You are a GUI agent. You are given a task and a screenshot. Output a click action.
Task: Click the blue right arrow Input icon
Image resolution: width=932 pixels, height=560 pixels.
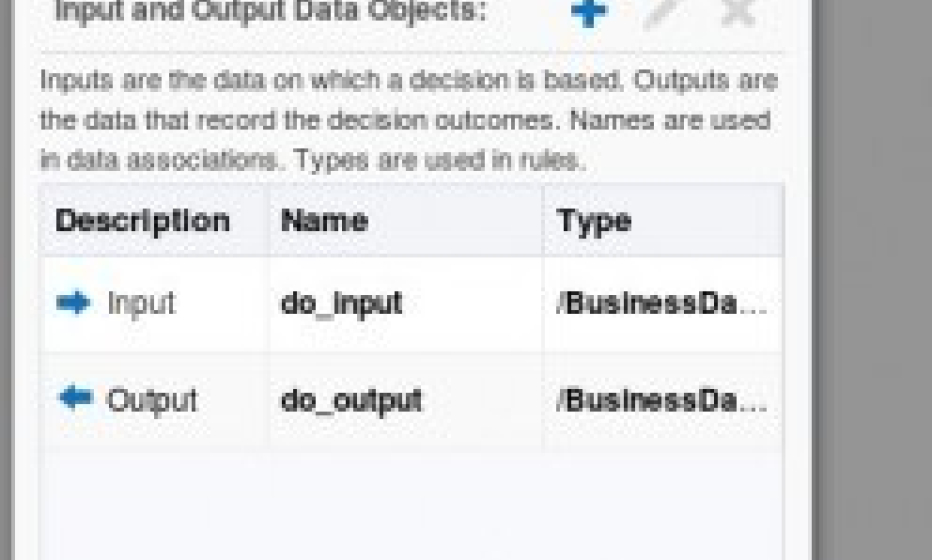tap(73, 303)
